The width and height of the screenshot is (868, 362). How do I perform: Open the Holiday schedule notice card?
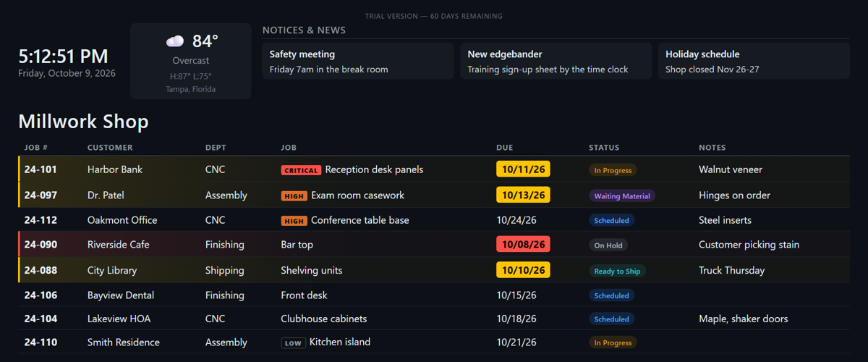[754, 61]
